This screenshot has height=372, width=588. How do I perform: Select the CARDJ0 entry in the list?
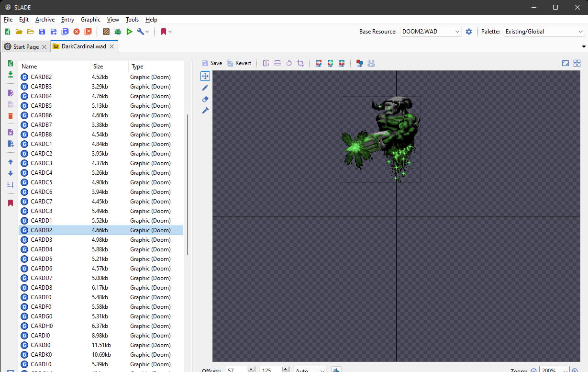101,345
